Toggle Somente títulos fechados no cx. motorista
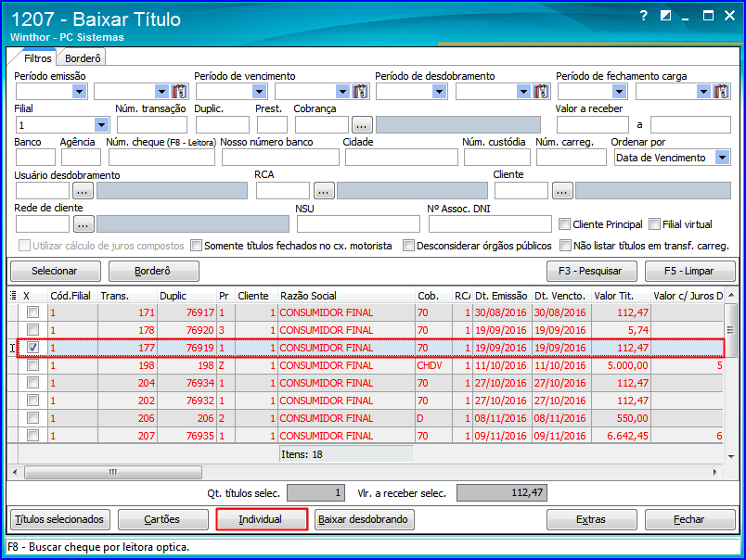 coord(196,246)
